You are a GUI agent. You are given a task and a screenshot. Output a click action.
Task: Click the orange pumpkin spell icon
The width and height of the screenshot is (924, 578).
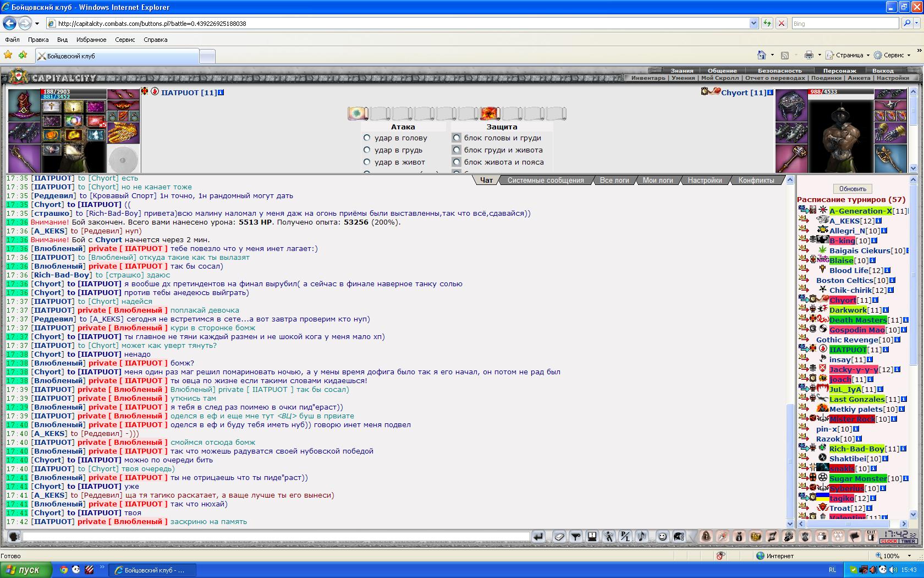(x=52, y=135)
